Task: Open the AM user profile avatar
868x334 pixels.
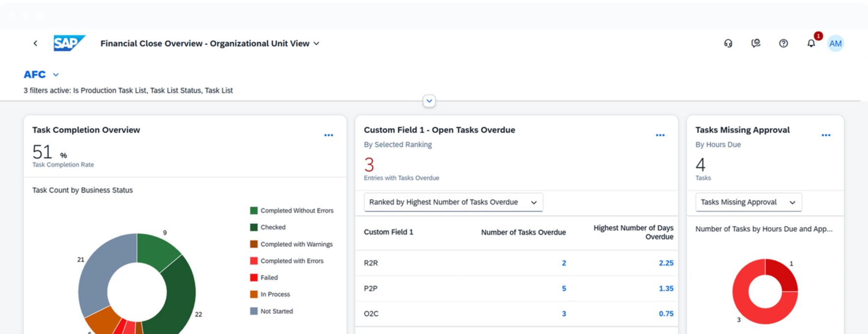Action: click(835, 43)
